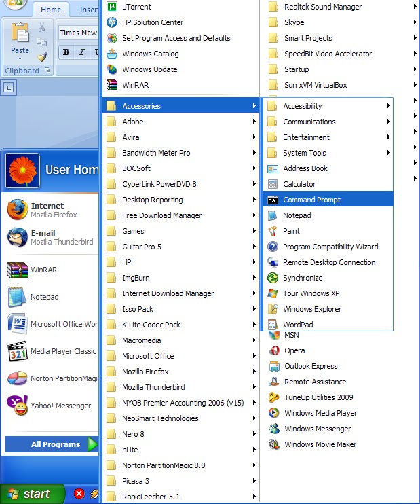Screen dimensions: 420x504
Task: Select the highlighted Accessories folder
Action: 180,106
